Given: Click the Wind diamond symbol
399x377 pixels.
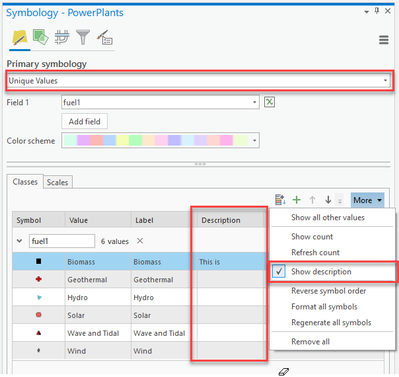Looking at the screenshot, I should click(39, 350).
